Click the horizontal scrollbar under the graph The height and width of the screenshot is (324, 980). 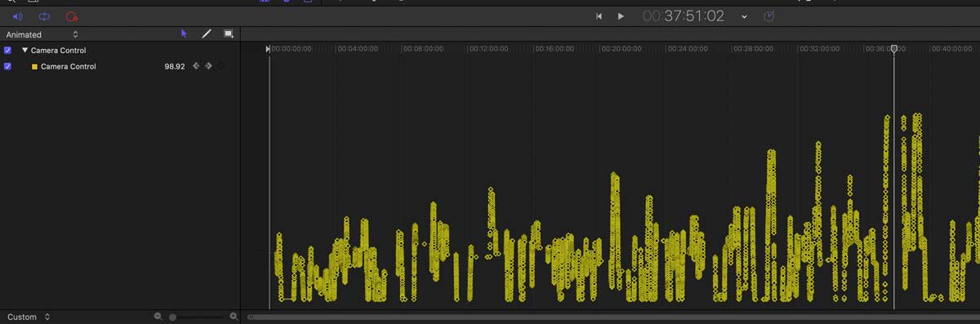coord(612,317)
